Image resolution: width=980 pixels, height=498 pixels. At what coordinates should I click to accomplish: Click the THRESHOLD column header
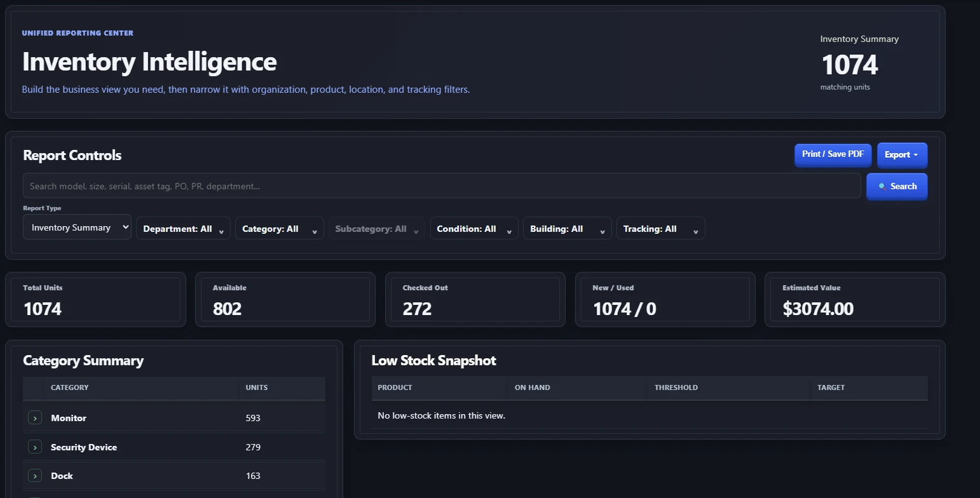tap(676, 387)
